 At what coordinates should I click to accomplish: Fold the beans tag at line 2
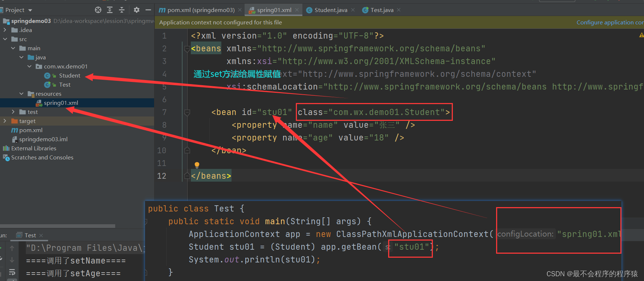tap(187, 49)
